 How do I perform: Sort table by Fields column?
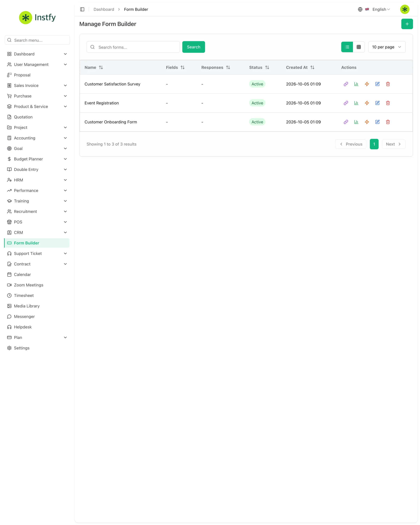pyautogui.click(x=175, y=67)
